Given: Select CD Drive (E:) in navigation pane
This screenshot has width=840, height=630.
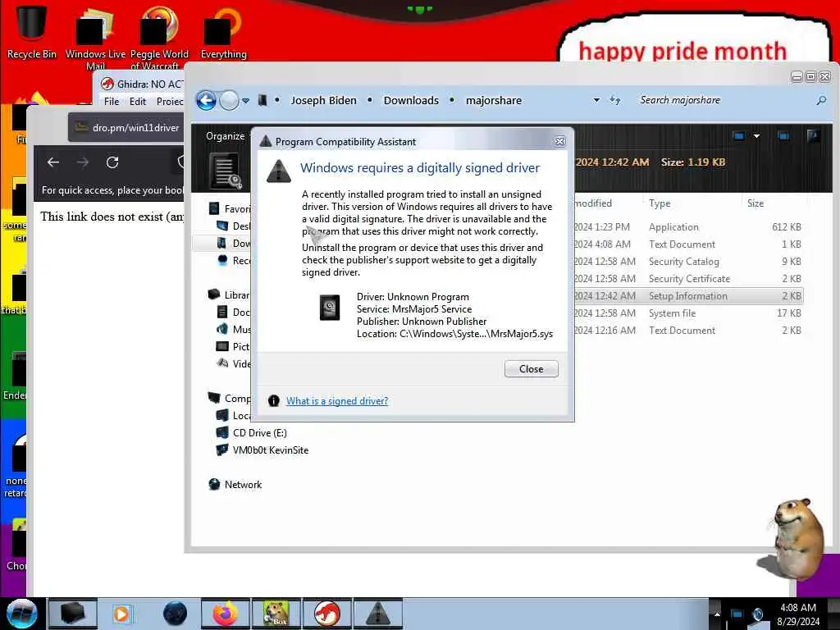Looking at the screenshot, I should 259,433.
